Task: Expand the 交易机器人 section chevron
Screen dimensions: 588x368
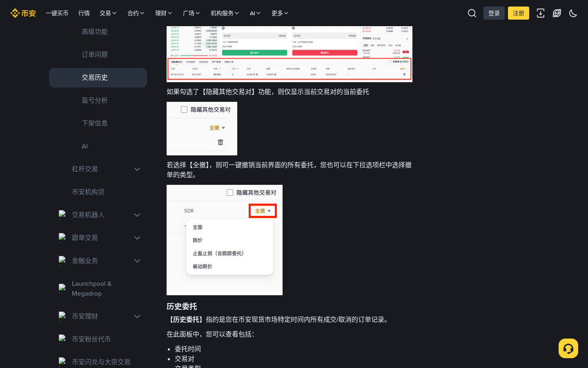Action: [x=137, y=215]
